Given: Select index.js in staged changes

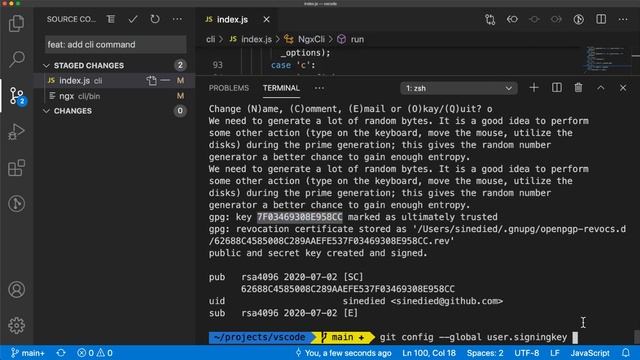Looking at the screenshot, I should [x=114, y=80].
